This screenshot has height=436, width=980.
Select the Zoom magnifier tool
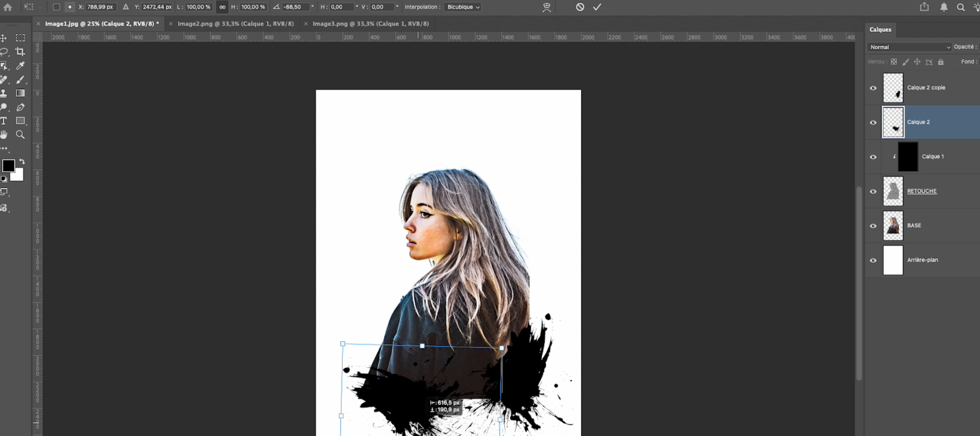pyautogui.click(x=20, y=134)
